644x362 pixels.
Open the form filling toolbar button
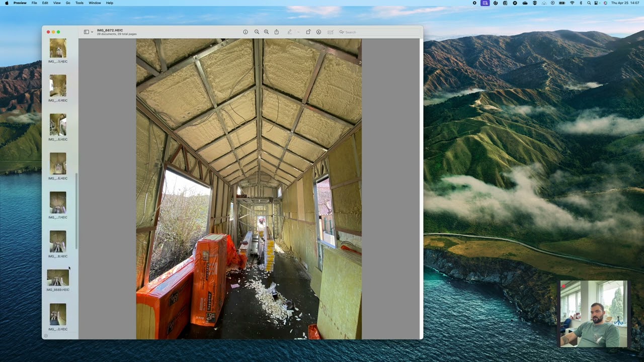click(331, 32)
